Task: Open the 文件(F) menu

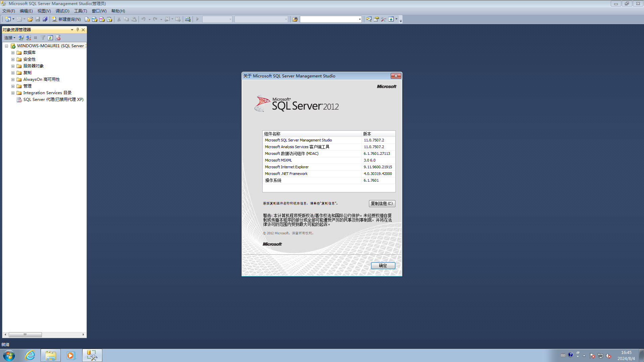Action: (x=9, y=11)
